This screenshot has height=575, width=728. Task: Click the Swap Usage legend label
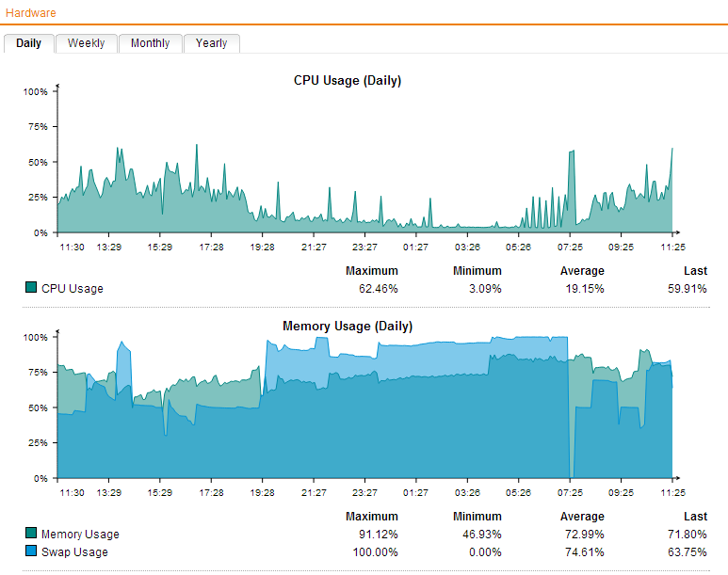(x=74, y=552)
